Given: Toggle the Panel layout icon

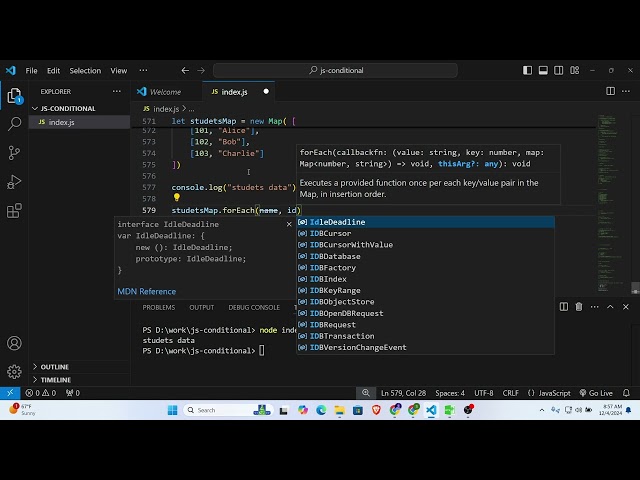Looking at the screenshot, I should (543, 71).
